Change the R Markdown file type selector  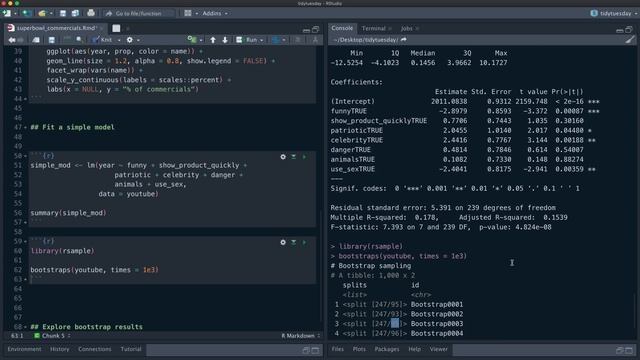click(301, 336)
